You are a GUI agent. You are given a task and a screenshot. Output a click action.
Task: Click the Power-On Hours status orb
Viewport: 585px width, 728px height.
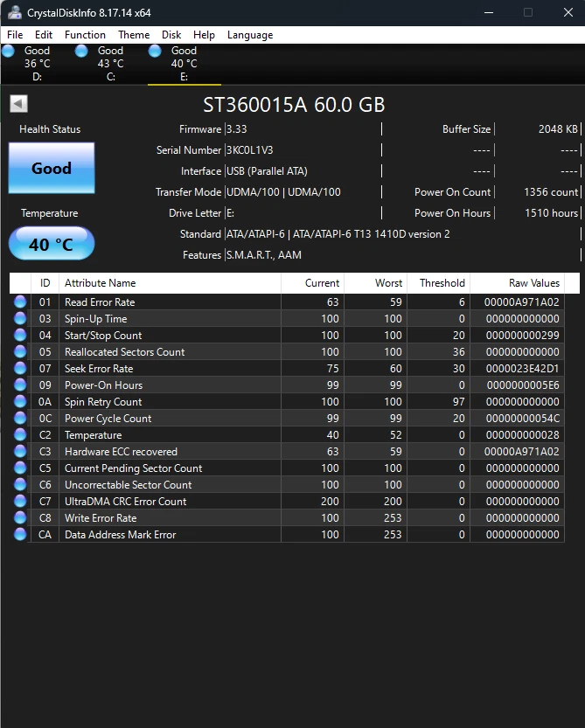pos(20,385)
